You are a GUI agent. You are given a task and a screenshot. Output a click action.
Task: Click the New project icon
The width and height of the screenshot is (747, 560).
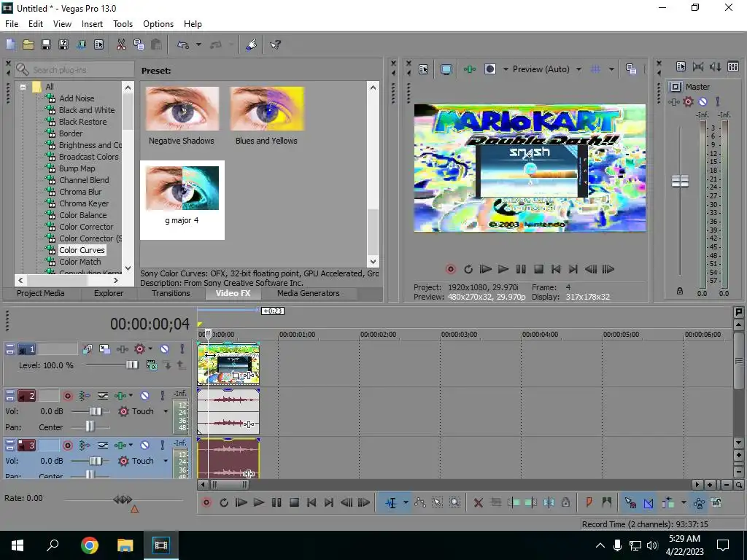pyautogui.click(x=10, y=44)
